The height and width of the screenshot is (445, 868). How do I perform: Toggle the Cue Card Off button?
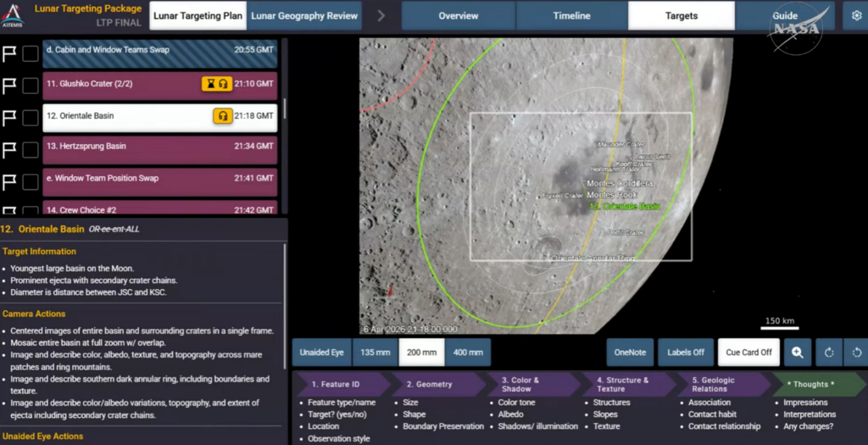click(748, 353)
